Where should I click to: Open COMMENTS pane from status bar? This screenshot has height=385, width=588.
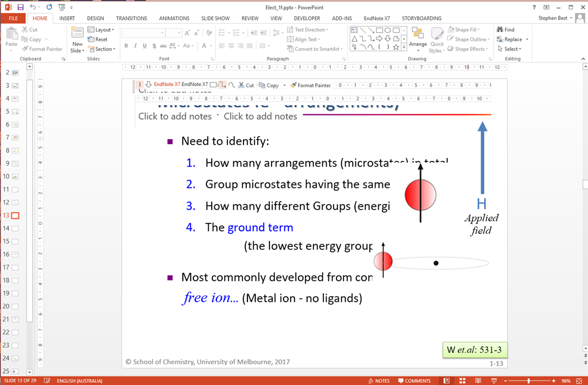[x=414, y=380]
